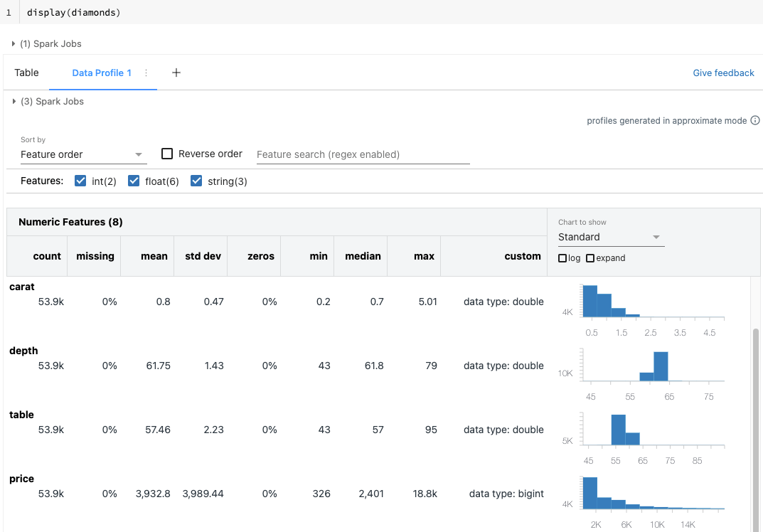
Task: Uncheck the string(3) features filter
Action: point(196,181)
